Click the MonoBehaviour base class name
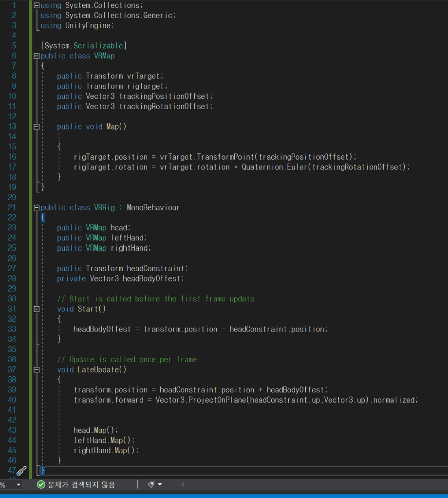This screenshot has width=448, height=498. pyautogui.click(x=153, y=207)
